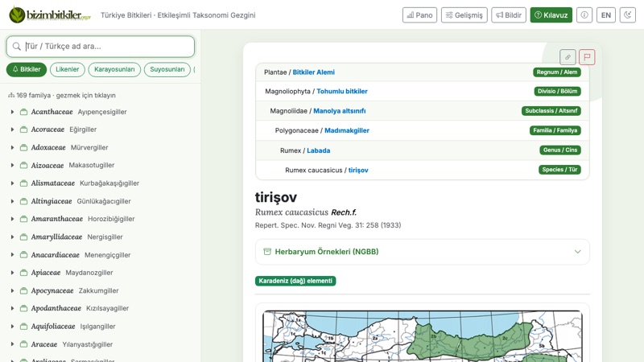Open Alismataceae Kurbağakaşığıgiller row
The width and height of the screenshot is (644, 362).
click(100, 183)
